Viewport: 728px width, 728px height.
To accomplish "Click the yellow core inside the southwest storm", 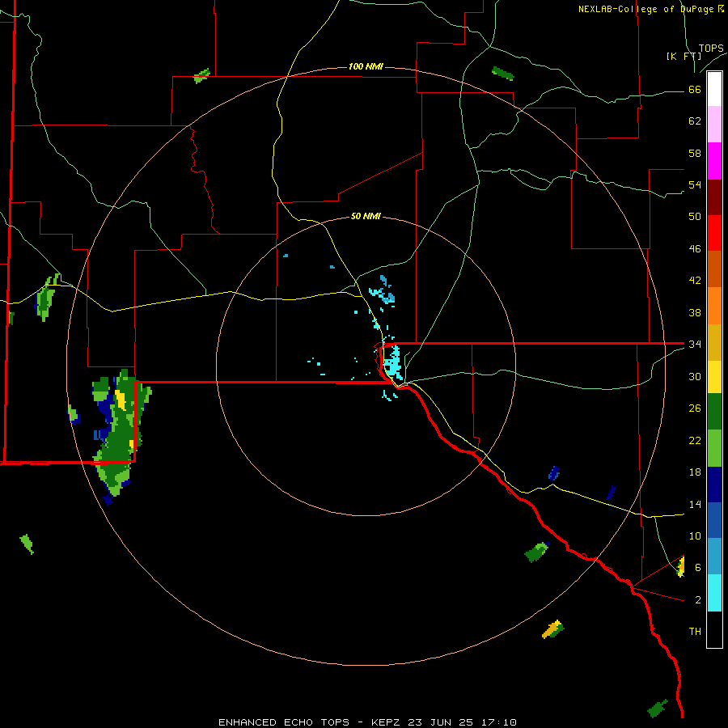I will point(121,400).
